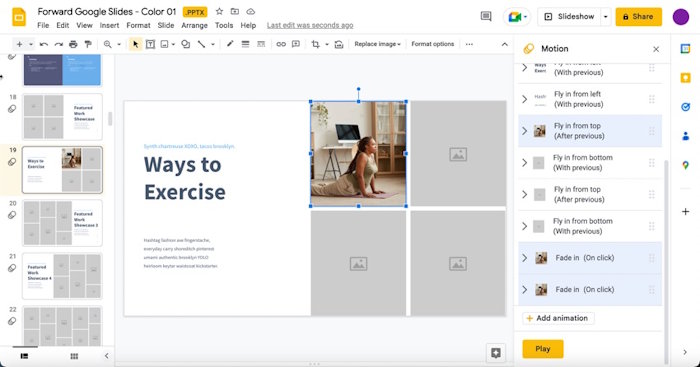The image size is (700, 367).
Task: Click the Google Slides home logo
Action: [x=19, y=17]
